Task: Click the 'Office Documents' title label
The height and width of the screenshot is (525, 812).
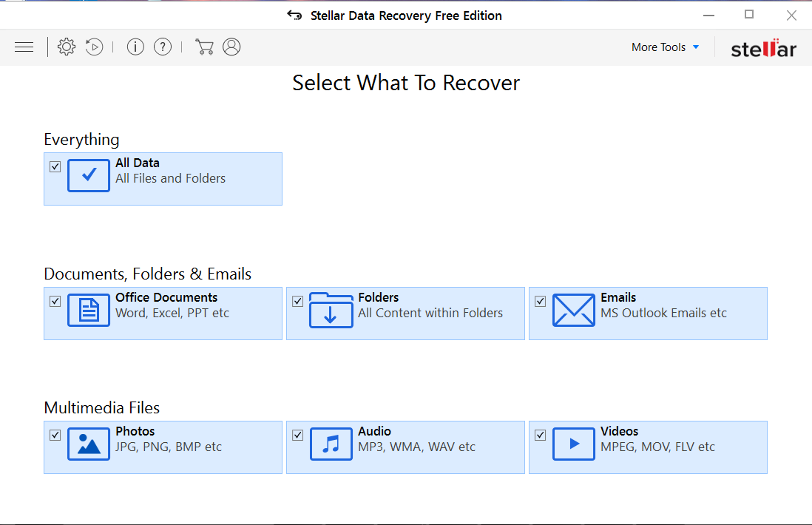Action: [x=166, y=298]
